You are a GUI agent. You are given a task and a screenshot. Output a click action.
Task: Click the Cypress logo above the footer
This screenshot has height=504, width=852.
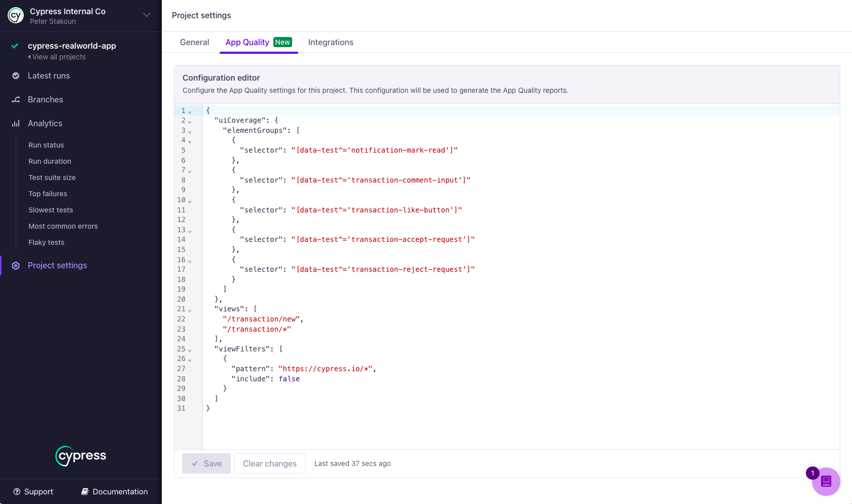pyautogui.click(x=80, y=456)
